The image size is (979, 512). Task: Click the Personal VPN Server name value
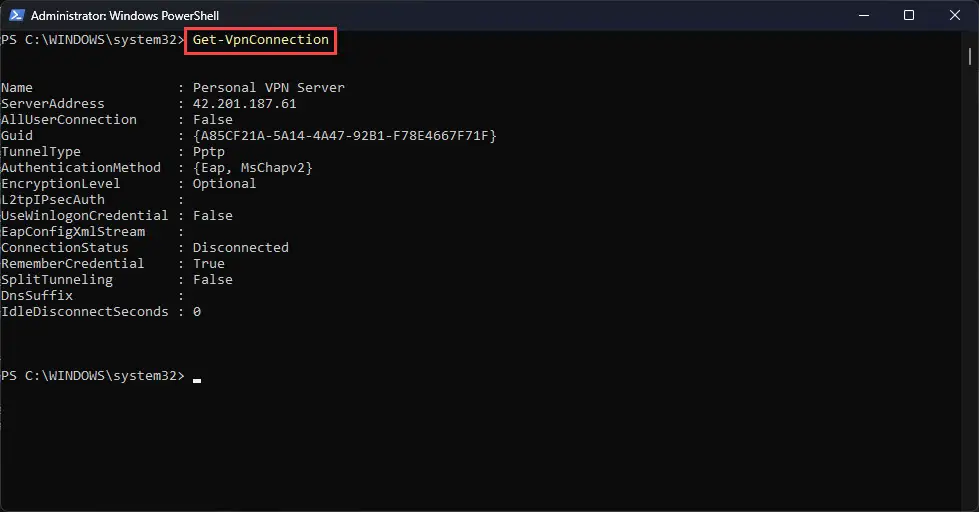(268, 87)
